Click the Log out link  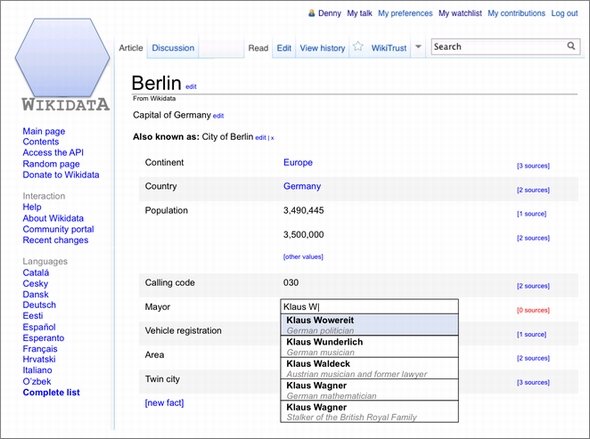pos(564,13)
